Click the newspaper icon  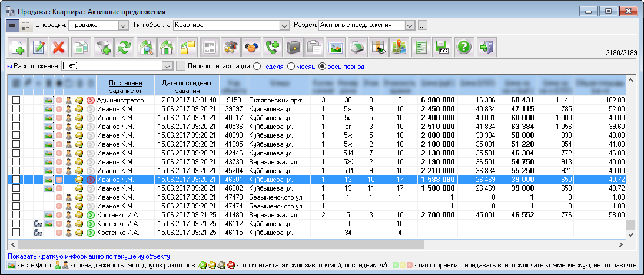(210, 47)
